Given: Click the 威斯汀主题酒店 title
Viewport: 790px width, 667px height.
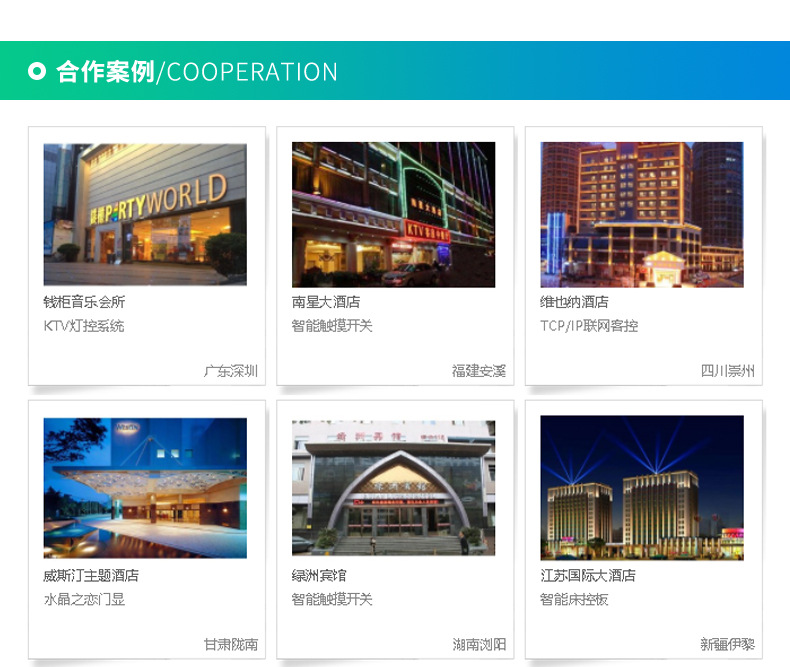Looking at the screenshot, I should (91, 576).
